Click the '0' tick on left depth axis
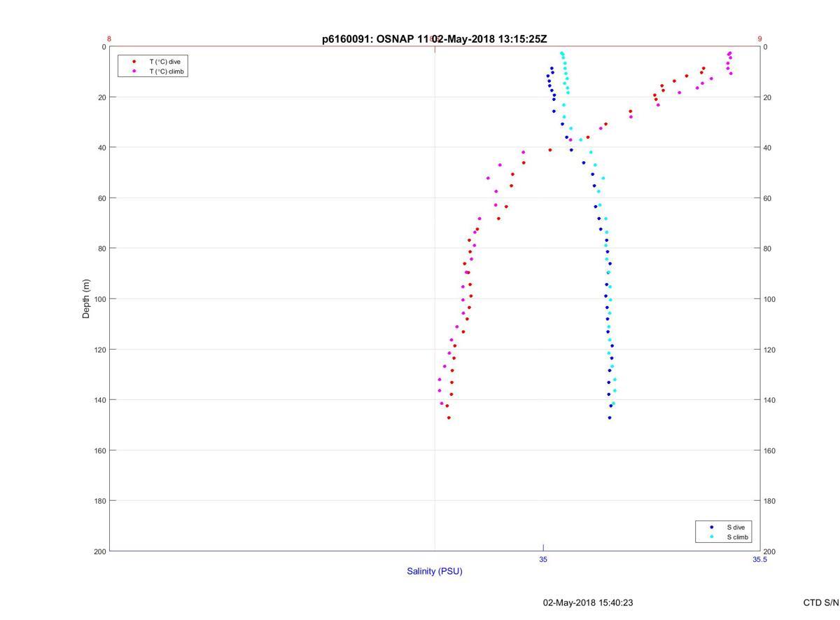This screenshot has height=620, width=840. pyautogui.click(x=104, y=47)
